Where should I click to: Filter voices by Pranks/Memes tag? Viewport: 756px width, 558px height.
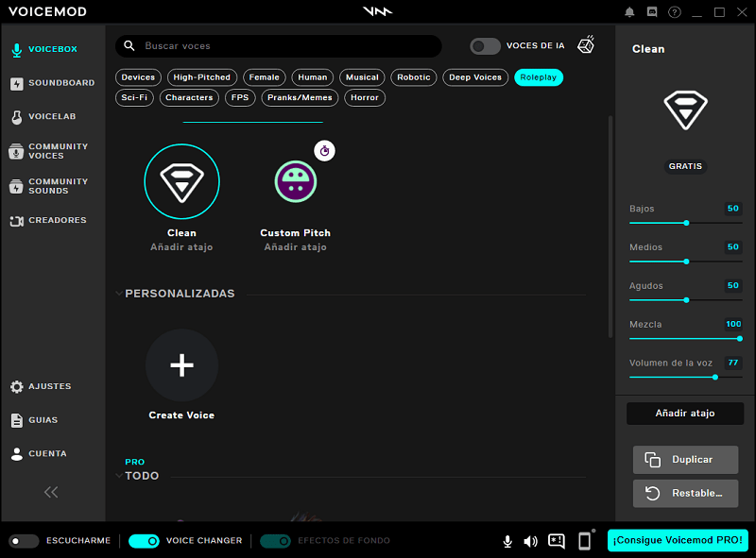tap(300, 98)
